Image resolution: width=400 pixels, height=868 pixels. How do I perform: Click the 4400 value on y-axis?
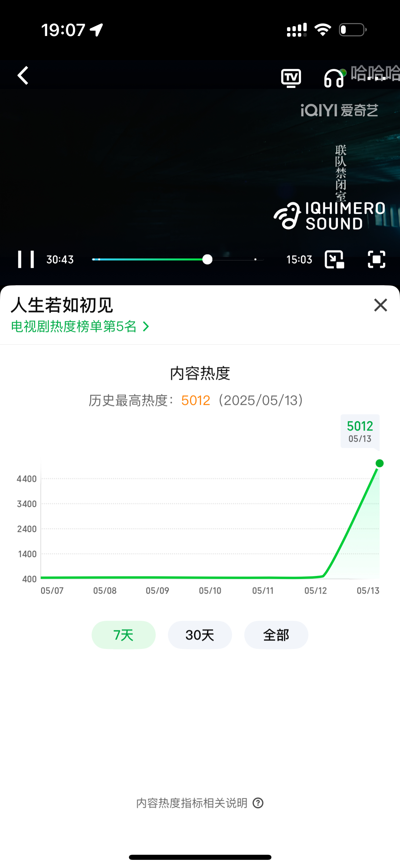click(26, 479)
